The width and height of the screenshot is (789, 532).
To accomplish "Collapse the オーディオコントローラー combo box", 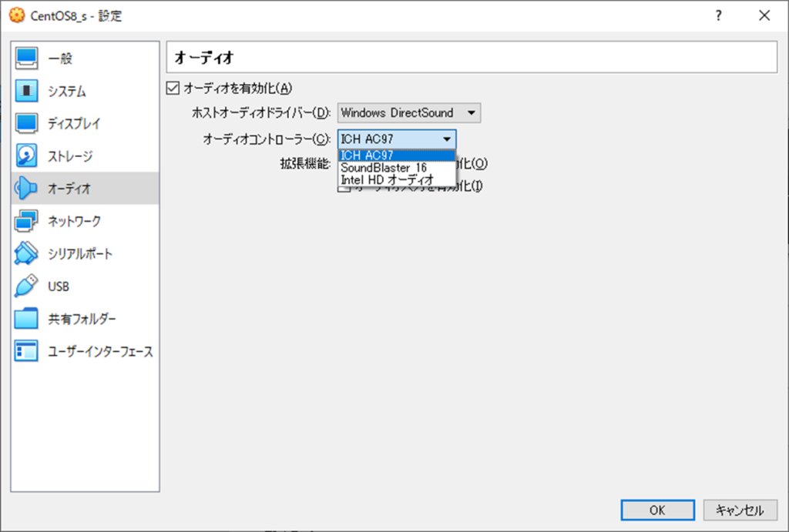I will pyautogui.click(x=397, y=139).
